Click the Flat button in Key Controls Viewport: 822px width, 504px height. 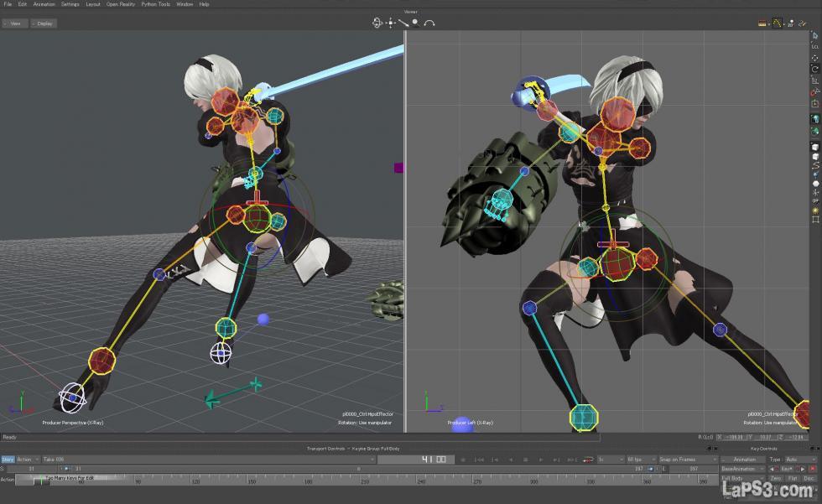(793, 479)
